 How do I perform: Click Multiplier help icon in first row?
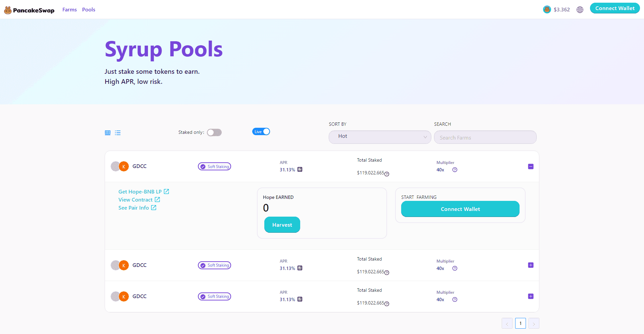point(455,170)
